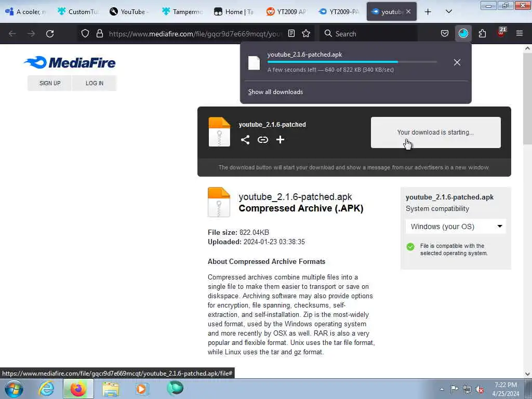Click the scrollbar down arrow
The height and width of the screenshot is (399, 532).
pyautogui.click(x=527, y=374)
